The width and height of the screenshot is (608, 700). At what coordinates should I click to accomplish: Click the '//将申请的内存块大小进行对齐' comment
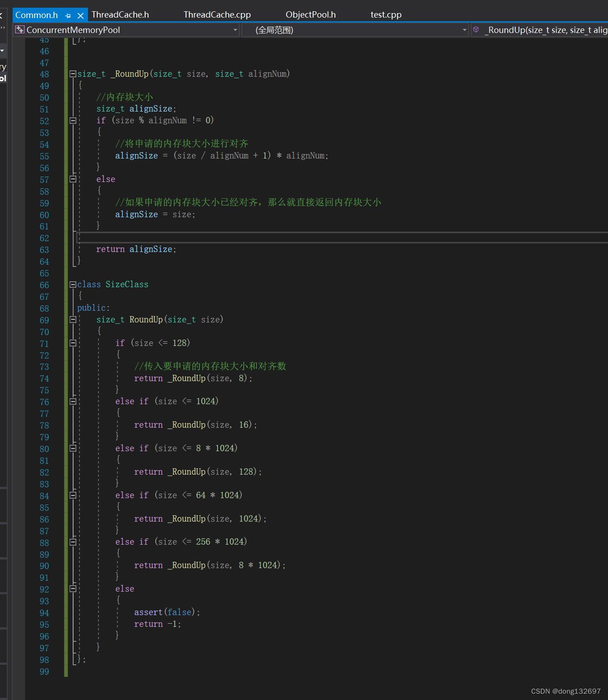coord(182,144)
